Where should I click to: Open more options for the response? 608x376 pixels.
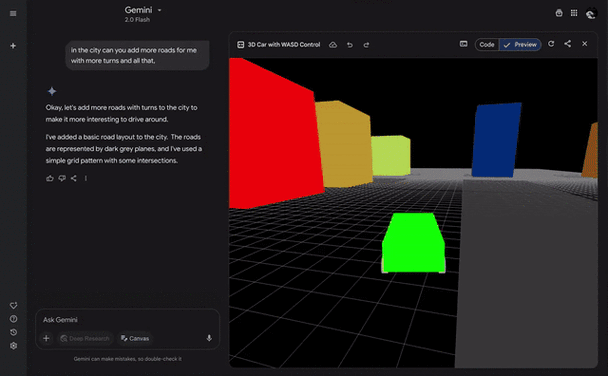click(86, 178)
